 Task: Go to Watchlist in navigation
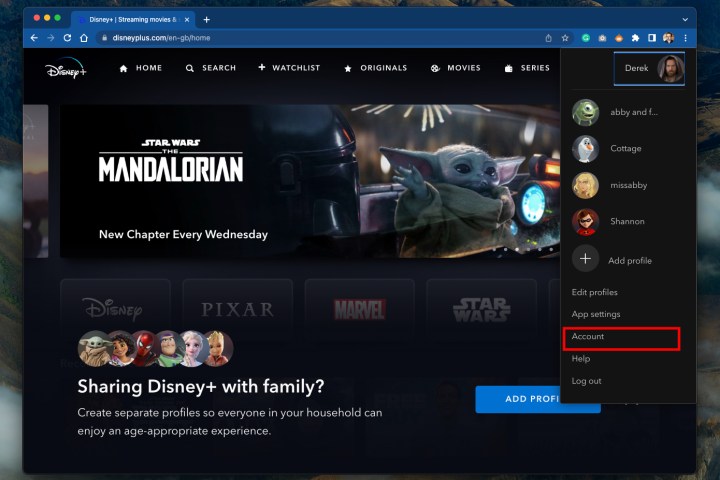point(289,68)
